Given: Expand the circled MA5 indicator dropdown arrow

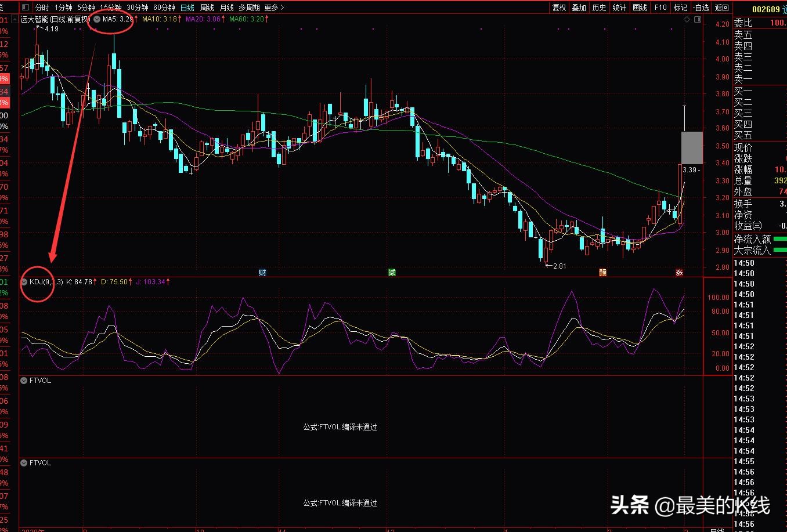Looking at the screenshot, I should click(x=97, y=19).
